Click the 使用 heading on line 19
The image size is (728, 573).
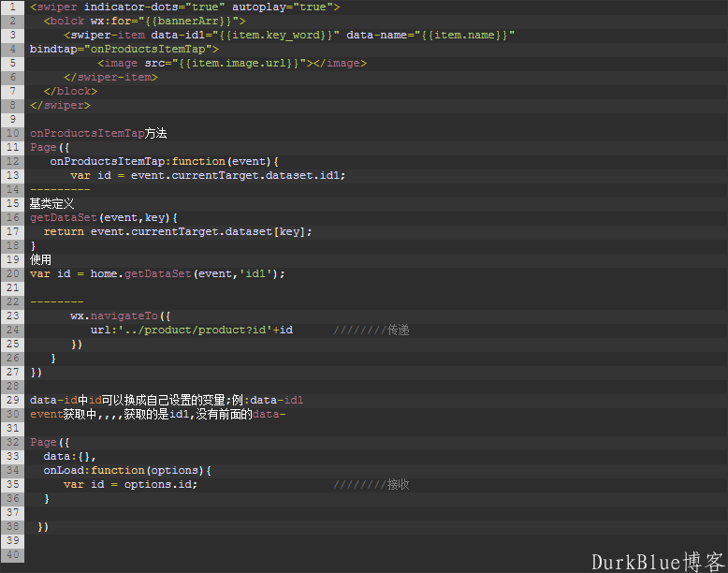[41, 259]
